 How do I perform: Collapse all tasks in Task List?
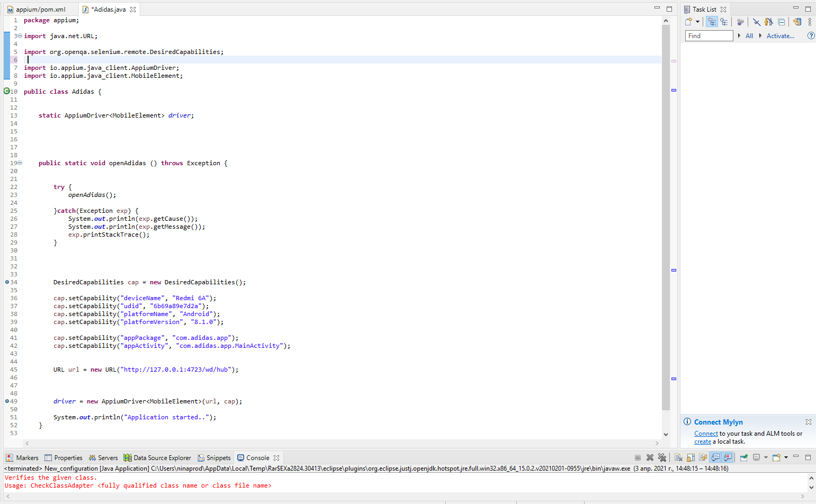[781, 22]
